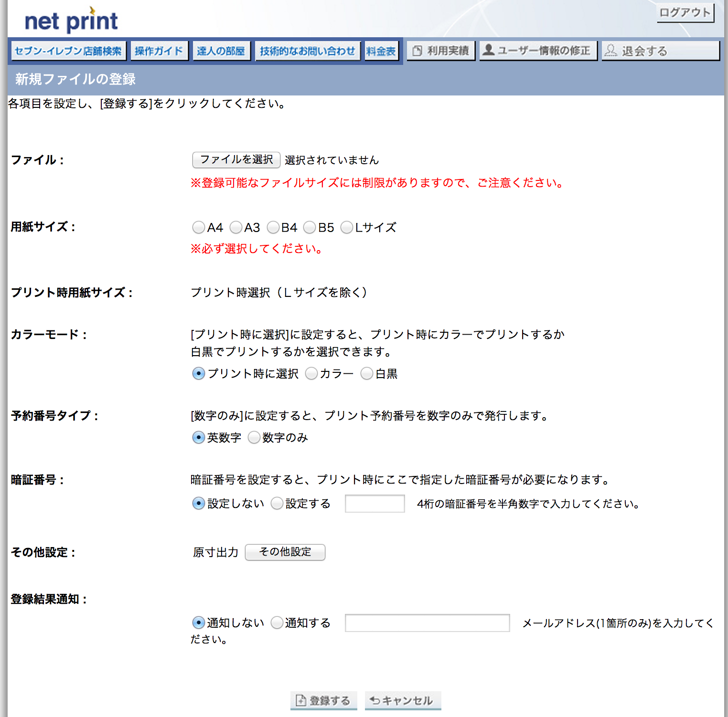The height and width of the screenshot is (717, 728).
Task: Click 退会する withdraw membership button
Action: tap(660, 51)
